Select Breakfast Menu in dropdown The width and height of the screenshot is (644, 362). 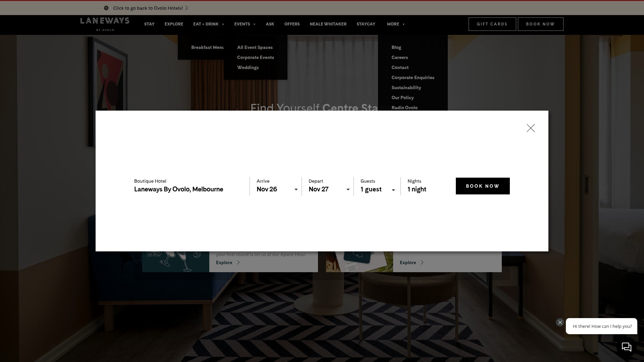click(x=208, y=47)
